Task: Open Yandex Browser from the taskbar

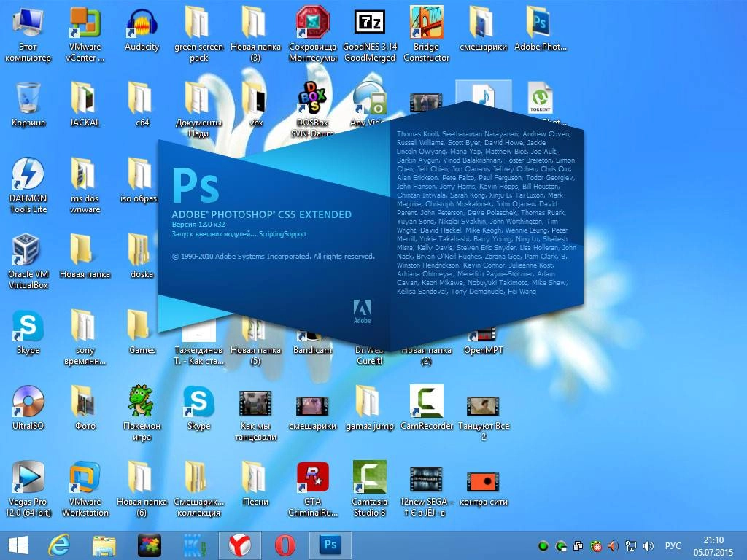Action: click(239, 545)
